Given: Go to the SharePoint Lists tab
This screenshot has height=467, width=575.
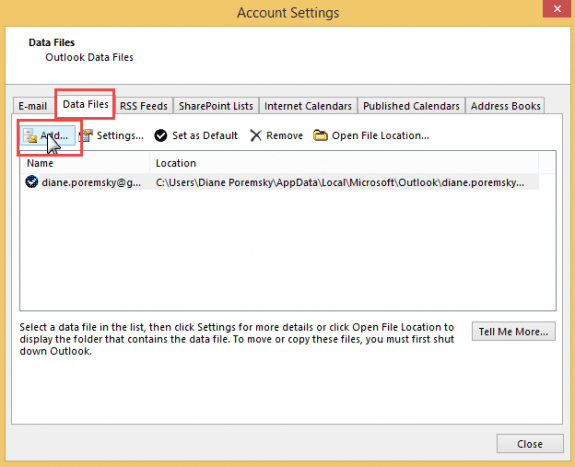Looking at the screenshot, I should (x=216, y=106).
